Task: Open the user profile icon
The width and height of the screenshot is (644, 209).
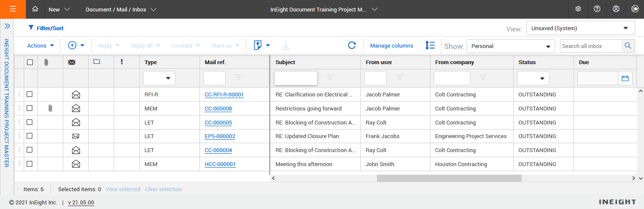Action: [x=616, y=9]
